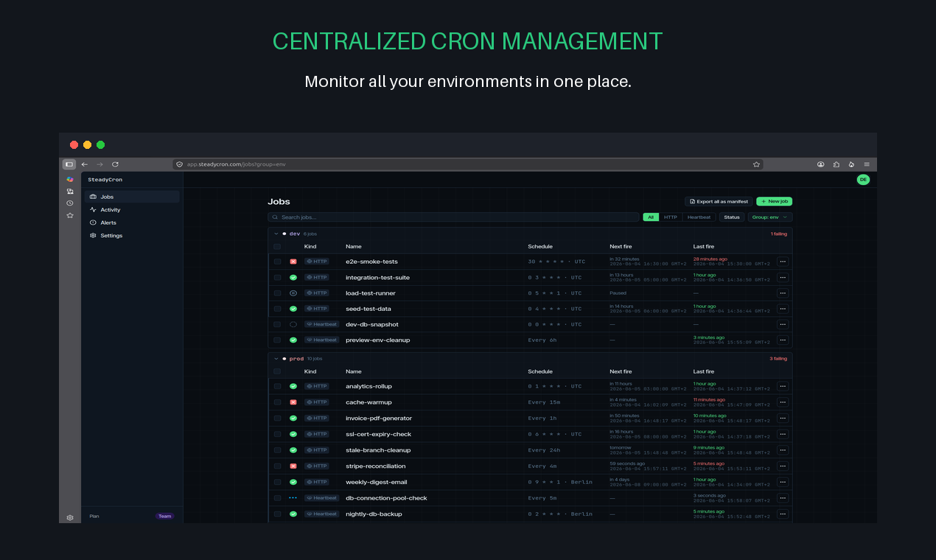This screenshot has width=936, height=560.
Task: Select all jobs in the prod group header checkbox
Action: [277, 371]
